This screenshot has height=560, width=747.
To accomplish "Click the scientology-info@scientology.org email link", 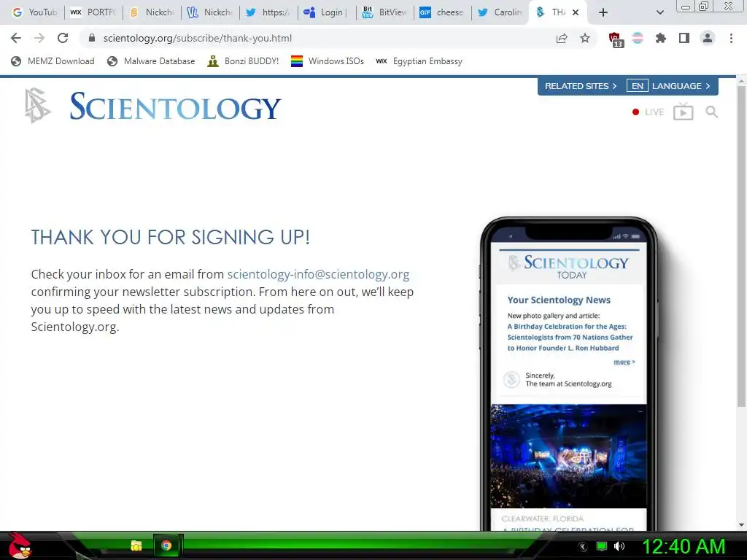I will [x=318, y=274].
